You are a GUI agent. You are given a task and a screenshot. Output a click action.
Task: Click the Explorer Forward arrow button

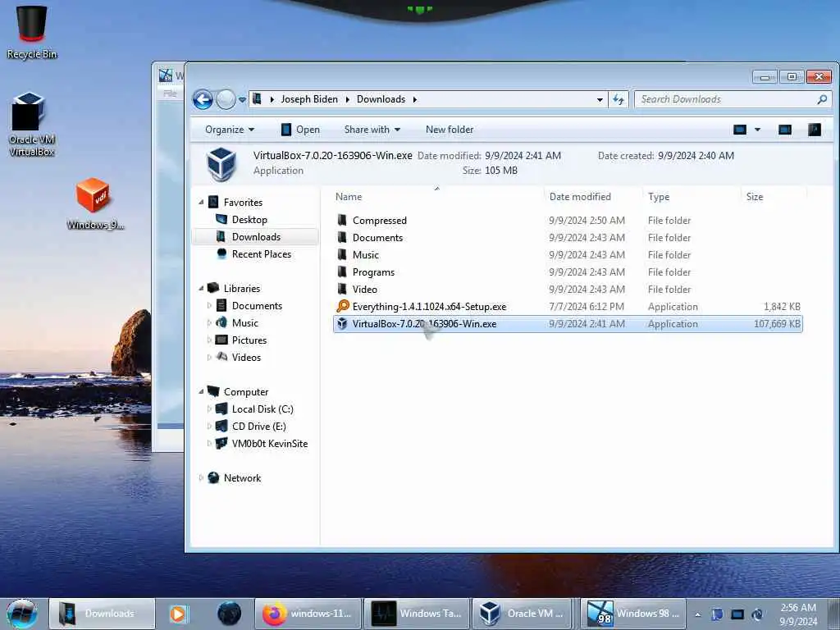pos(226,99)
